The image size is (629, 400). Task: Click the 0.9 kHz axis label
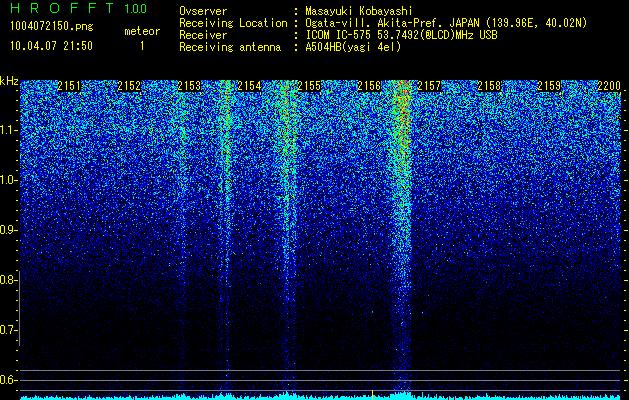point(8,230)
